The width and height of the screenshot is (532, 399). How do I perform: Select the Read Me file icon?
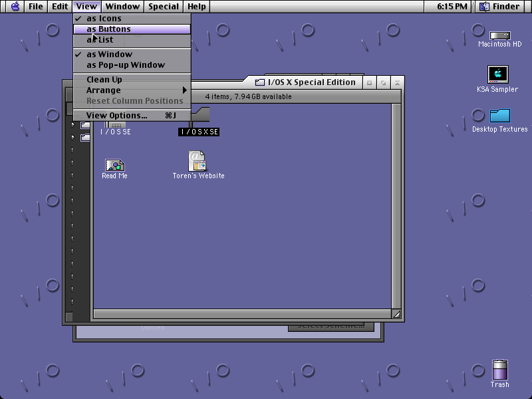pos(114,165)
